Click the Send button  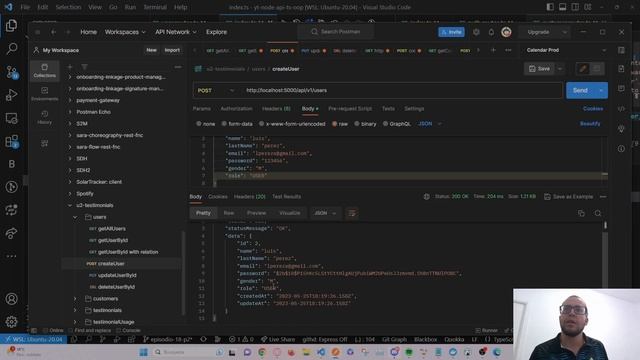tap(580, 90)
